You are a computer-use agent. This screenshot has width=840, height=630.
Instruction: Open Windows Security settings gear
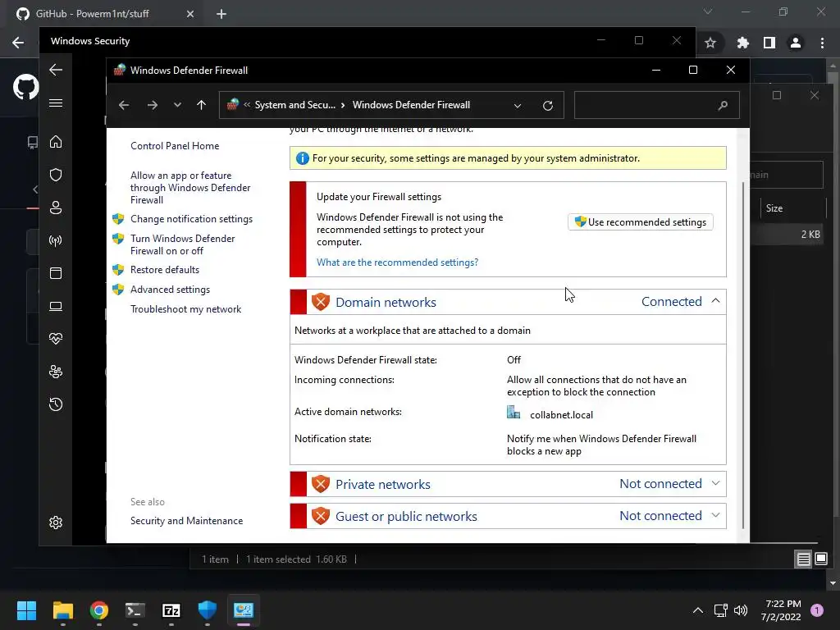click(x=56, y=523)
